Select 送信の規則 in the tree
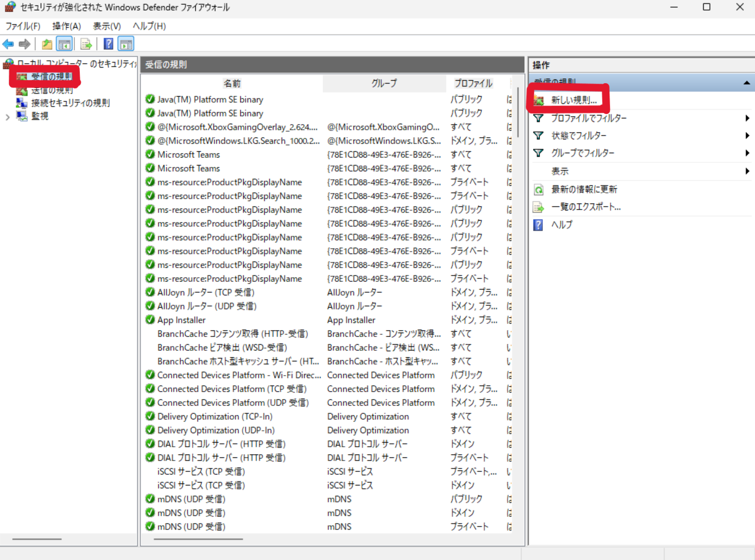 coord(52,90)
